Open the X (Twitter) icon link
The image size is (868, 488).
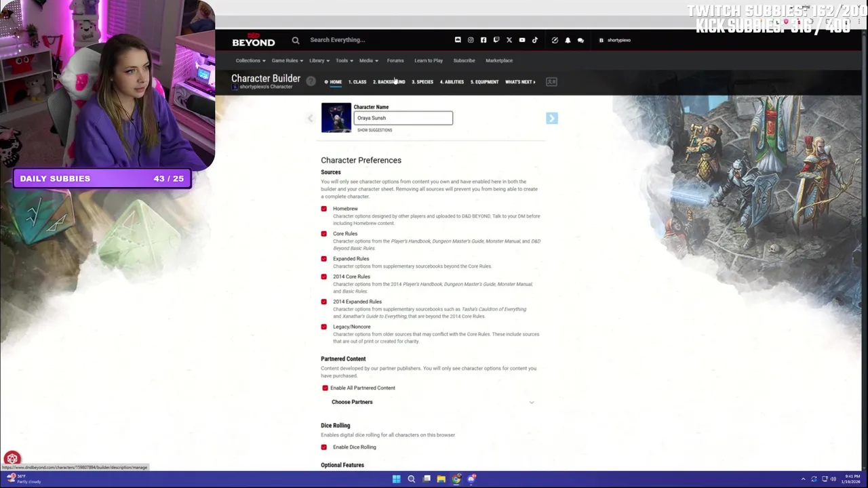[x=509, y=40]
